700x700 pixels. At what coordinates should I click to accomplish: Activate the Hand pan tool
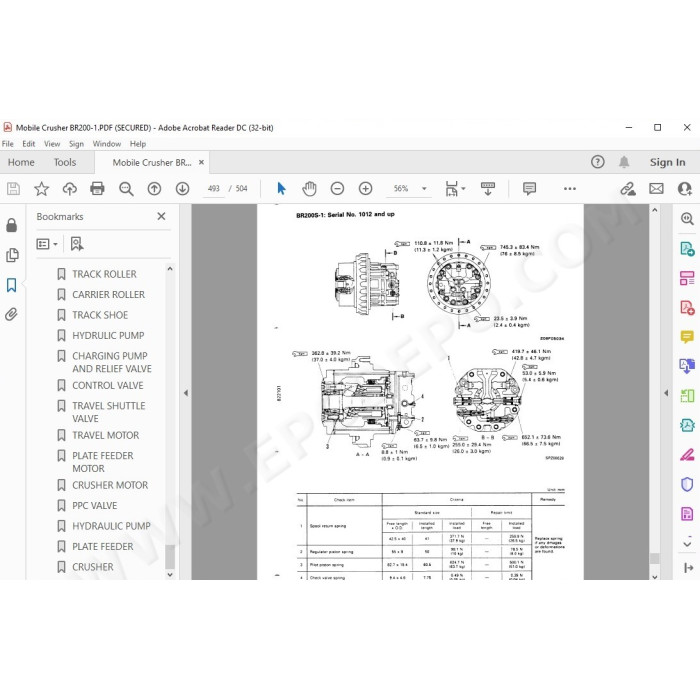click(309, 189)
